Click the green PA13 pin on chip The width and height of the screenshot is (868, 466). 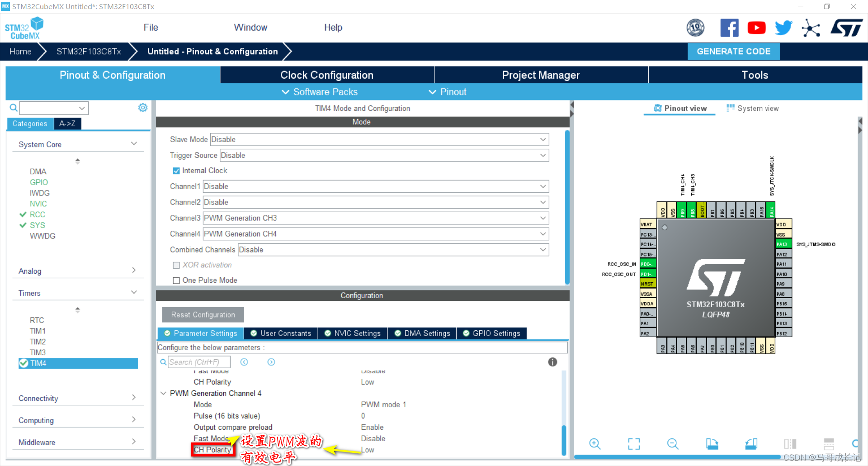783,244
